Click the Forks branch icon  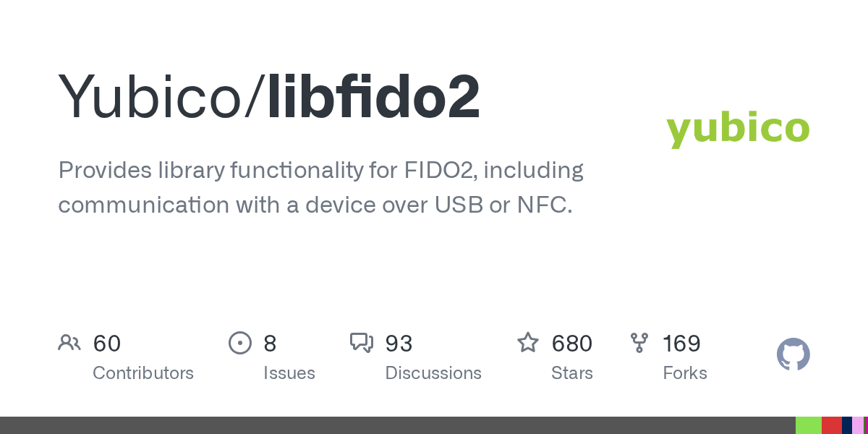[x=639, y=343]
